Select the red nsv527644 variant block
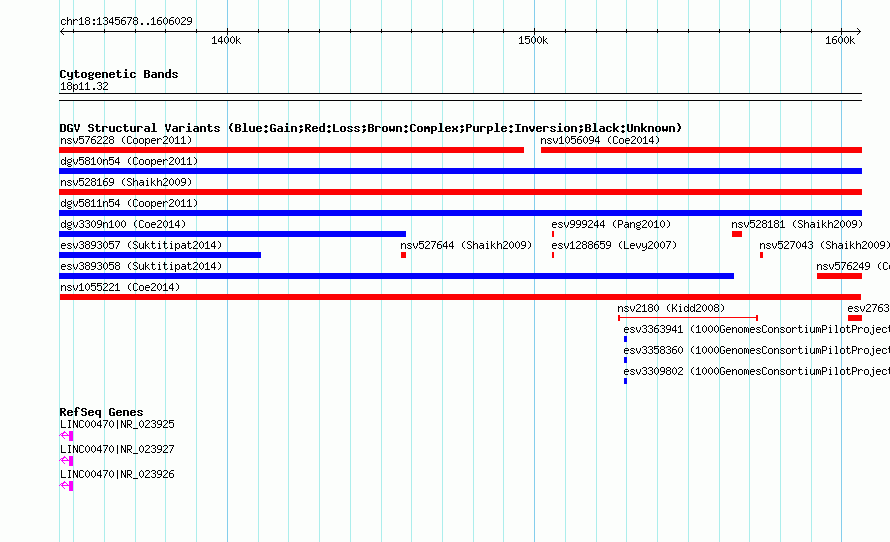The height and width of the screenshot is (542, 890). coord(404,255)
